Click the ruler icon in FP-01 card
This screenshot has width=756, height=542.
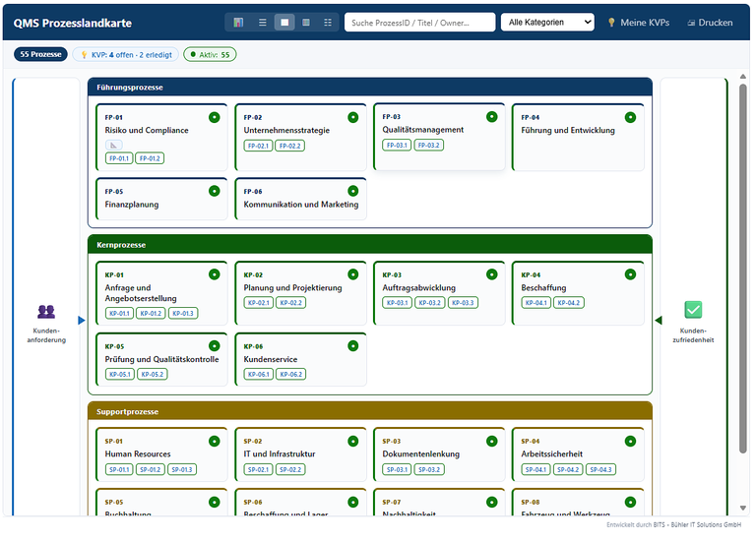coord(114,145)
